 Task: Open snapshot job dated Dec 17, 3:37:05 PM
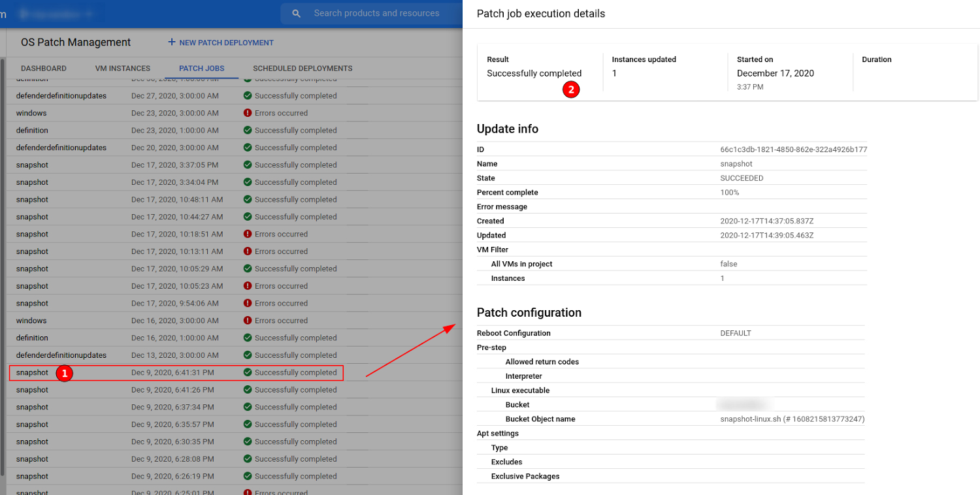[x=32, y=165]
